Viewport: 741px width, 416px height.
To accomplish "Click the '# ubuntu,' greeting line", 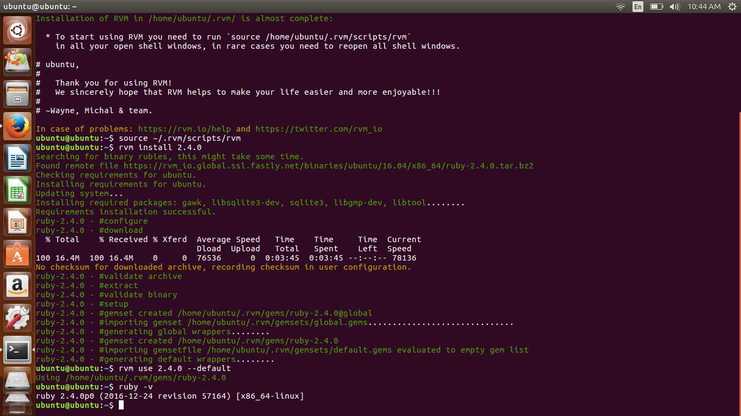I will point(57,64).
